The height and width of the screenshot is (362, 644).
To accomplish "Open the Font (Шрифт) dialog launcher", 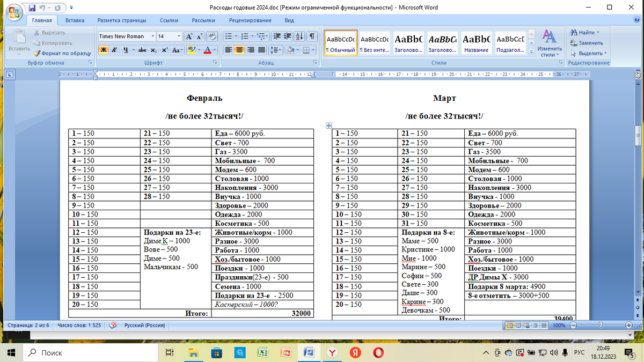I will (215, 63).
